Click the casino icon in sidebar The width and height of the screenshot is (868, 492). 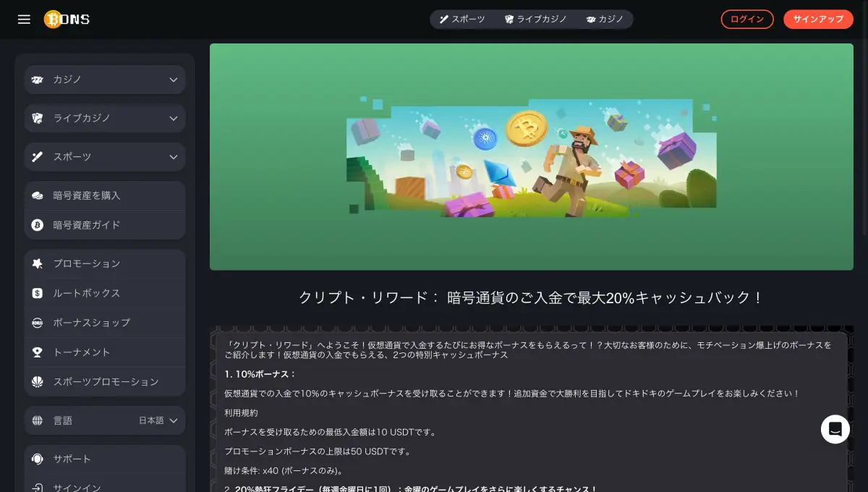(x=38, y=80)
